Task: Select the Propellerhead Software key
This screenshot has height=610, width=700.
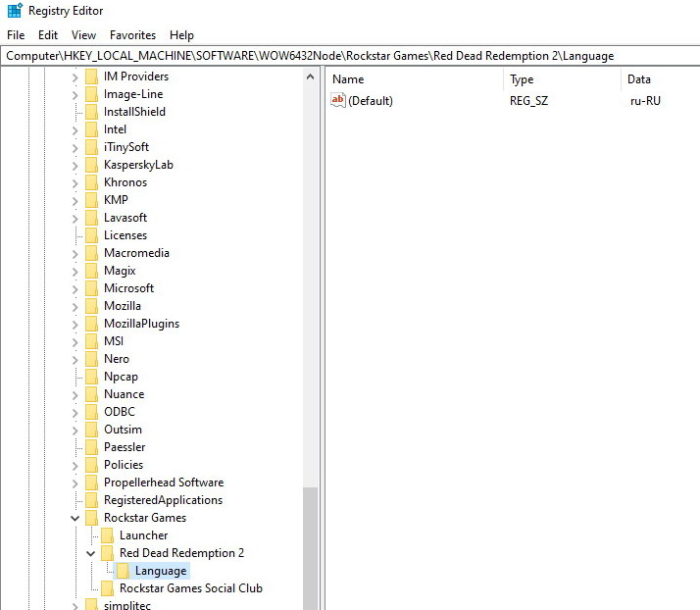Action: 164,483
